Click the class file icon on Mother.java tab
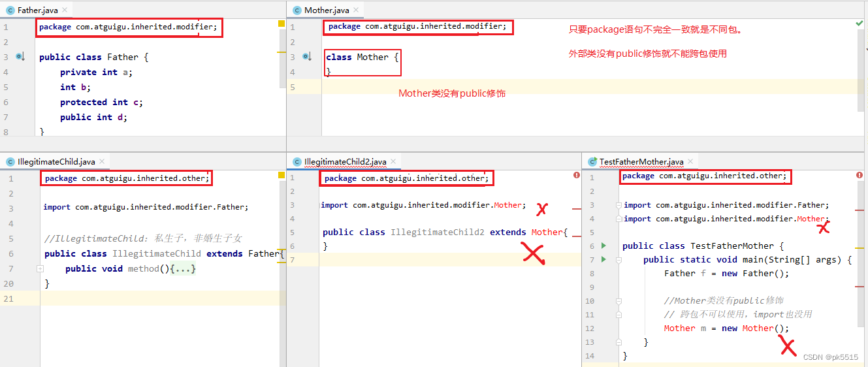The image size is (868, 367). tap(298, 10)
